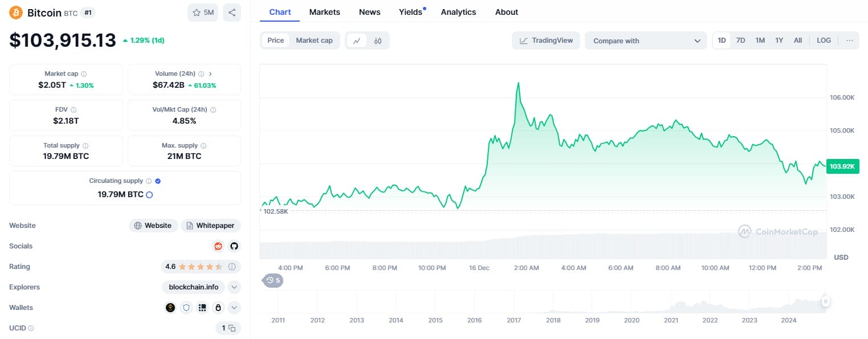Set chart range to 1Y
Image resolution: width=868 pixels, height=339 pixels.
pos(779,40)
